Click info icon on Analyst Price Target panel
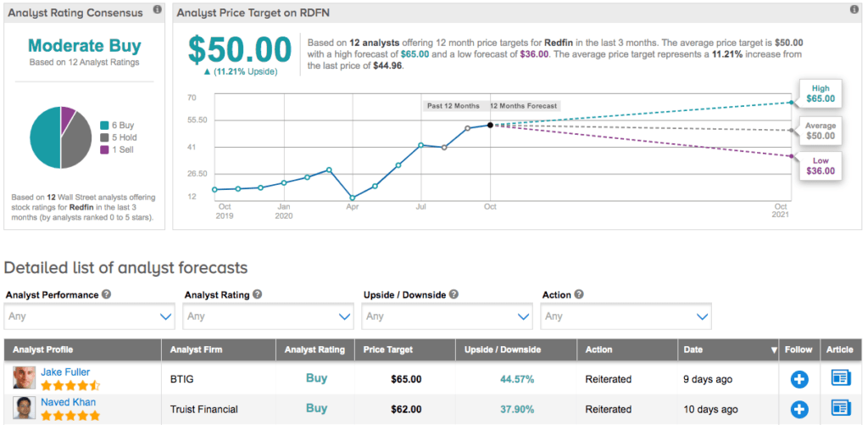The height and width of the screenshot is (425, 868). pyautogui.click(x=854, y=10)
